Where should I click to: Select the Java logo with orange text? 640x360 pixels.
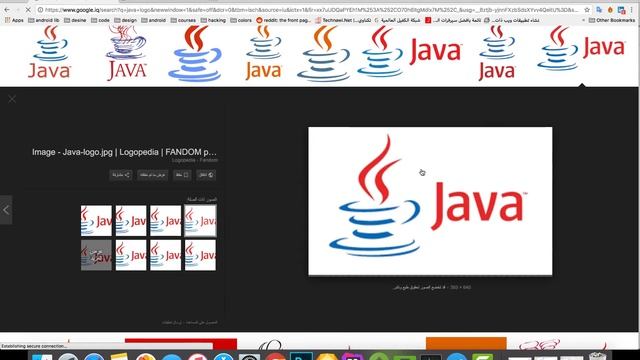point(264,53)
